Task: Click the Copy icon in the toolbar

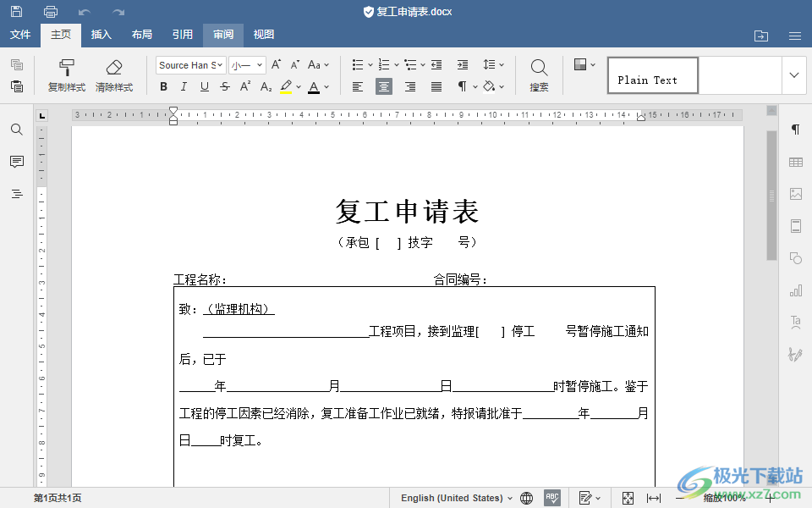Action: [17, 65]
